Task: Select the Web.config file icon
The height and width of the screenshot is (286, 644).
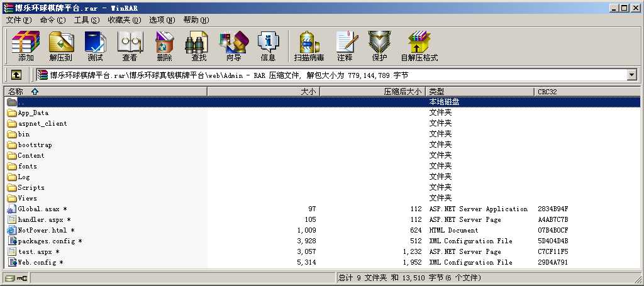Action: click(x=12, y=262)
